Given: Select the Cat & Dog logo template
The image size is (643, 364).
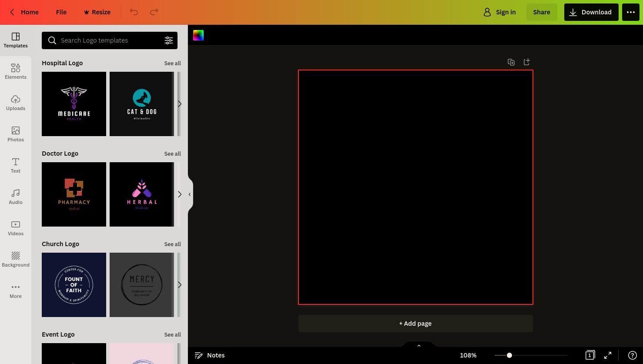Looking at the screenshot, I should coord(142,104).
